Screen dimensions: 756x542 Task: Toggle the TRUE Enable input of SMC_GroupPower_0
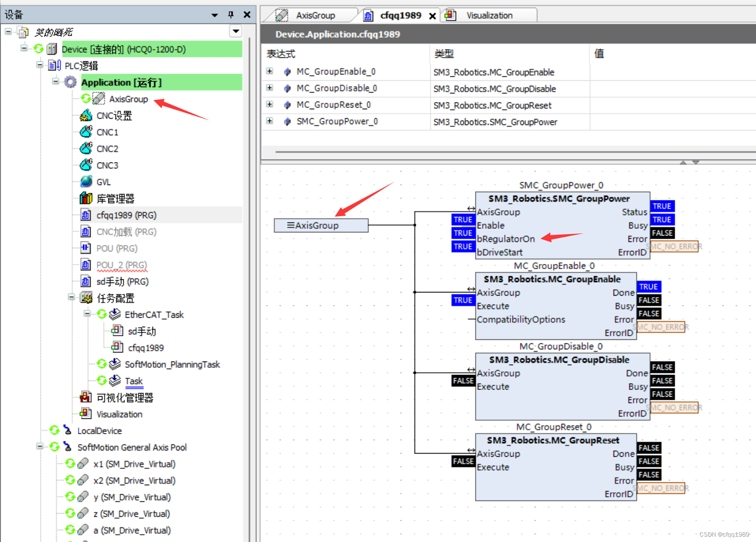pos(463,220)
